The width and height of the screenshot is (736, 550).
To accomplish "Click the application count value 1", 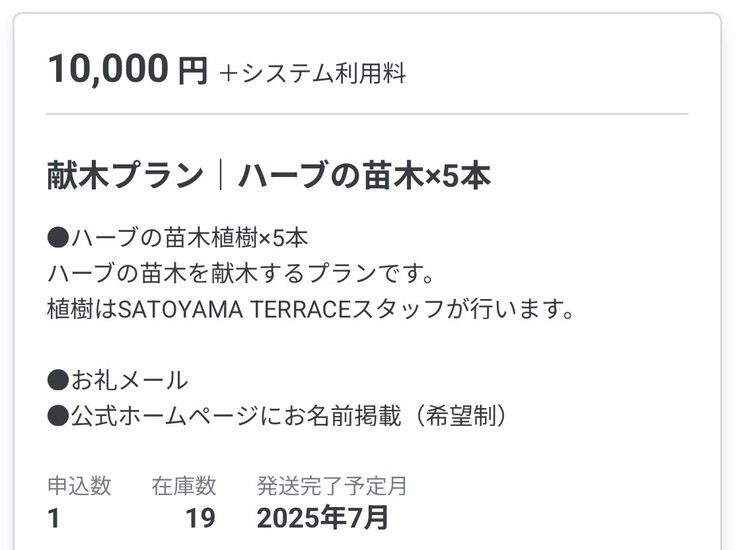I will click(54, 518).
